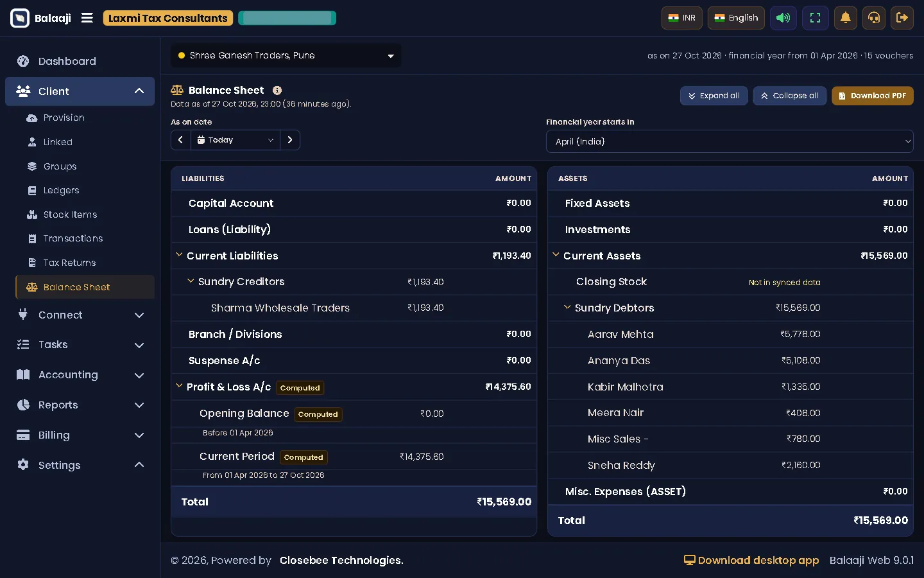Viewport: 924px width, 578px height.
Task: Click the info icon beside Balance Sheet title
Action: pyautogui.click(x=277, y=91)
